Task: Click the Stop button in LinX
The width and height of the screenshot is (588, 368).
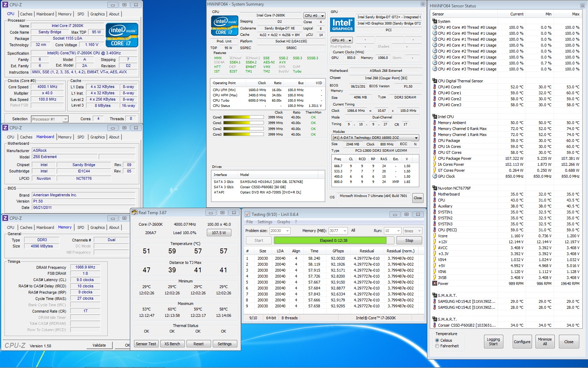Action: (409, 240)
